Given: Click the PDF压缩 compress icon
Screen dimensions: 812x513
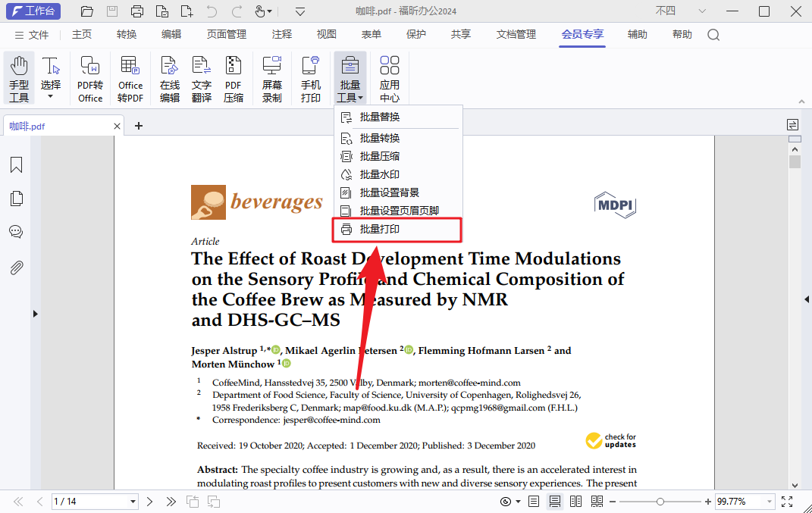Looking at the screenshot, I should click(x=234, y=79).
